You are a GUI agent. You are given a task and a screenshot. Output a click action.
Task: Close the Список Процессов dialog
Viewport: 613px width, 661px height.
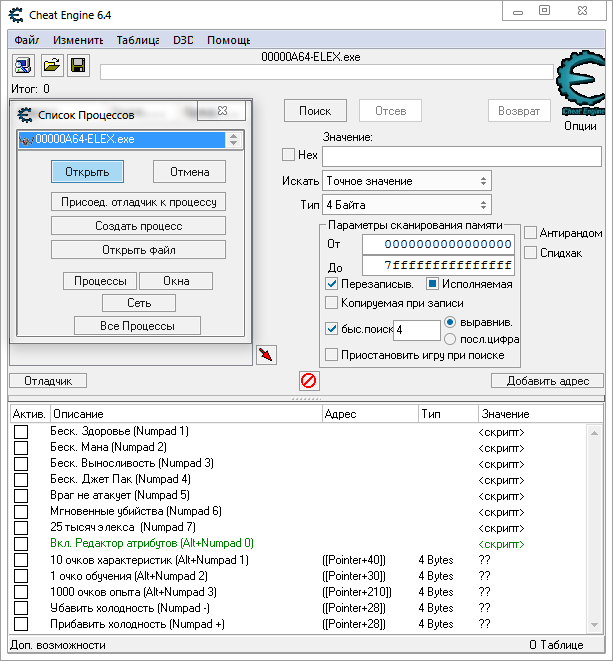point(222,111)
